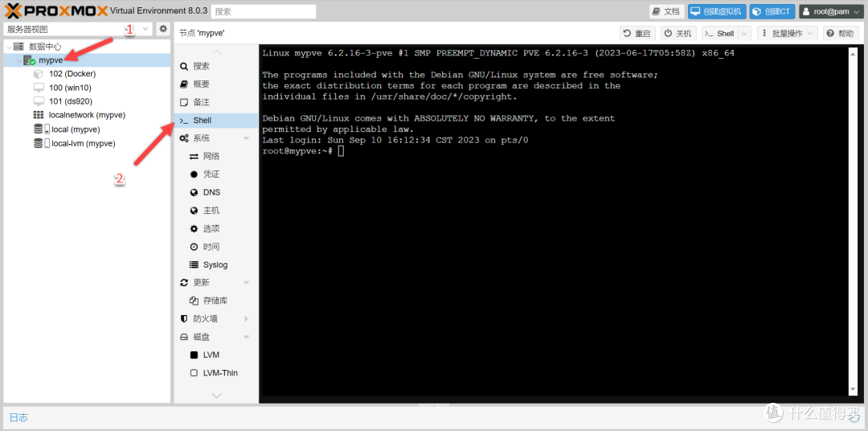Select the 102 (Docker) container
Image resolution: width=868 pixels, height=431 pixels.
tap(72, 74)
